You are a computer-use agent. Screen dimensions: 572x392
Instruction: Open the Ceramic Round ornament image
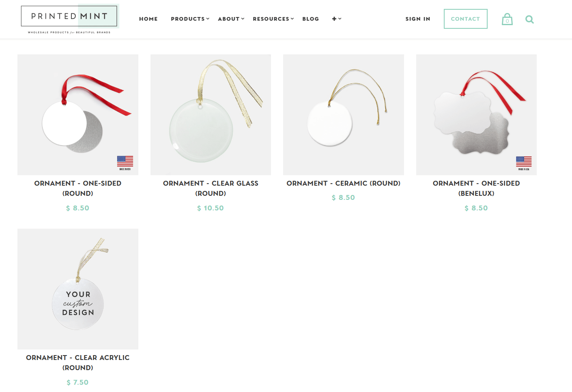pyautogui.click(x=344, y=115)
